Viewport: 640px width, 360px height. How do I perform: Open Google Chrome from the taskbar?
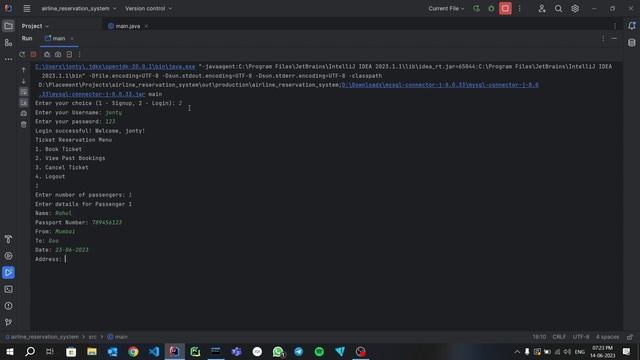[133, 351]
